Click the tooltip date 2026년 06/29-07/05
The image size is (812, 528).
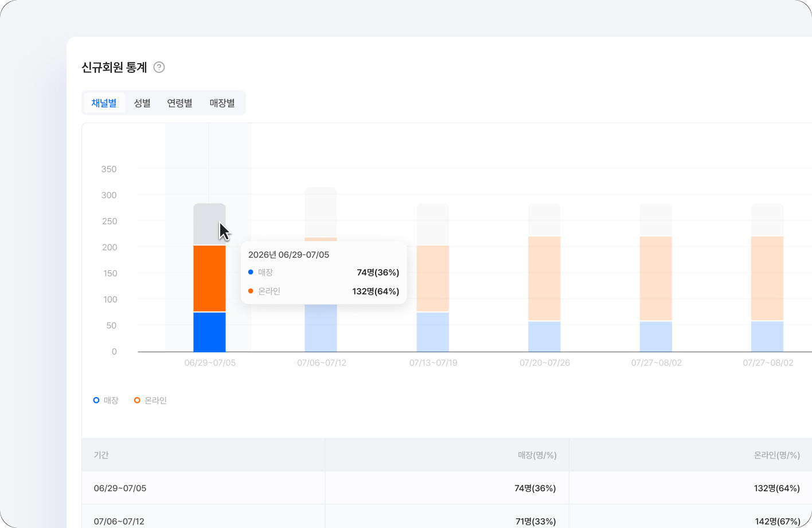click(x=288, y=255)
